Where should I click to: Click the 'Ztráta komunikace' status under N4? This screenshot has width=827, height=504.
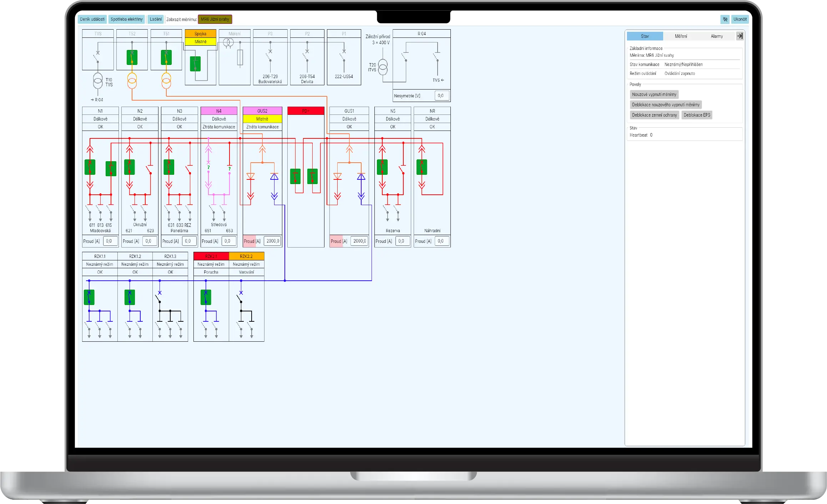[219, 127]
